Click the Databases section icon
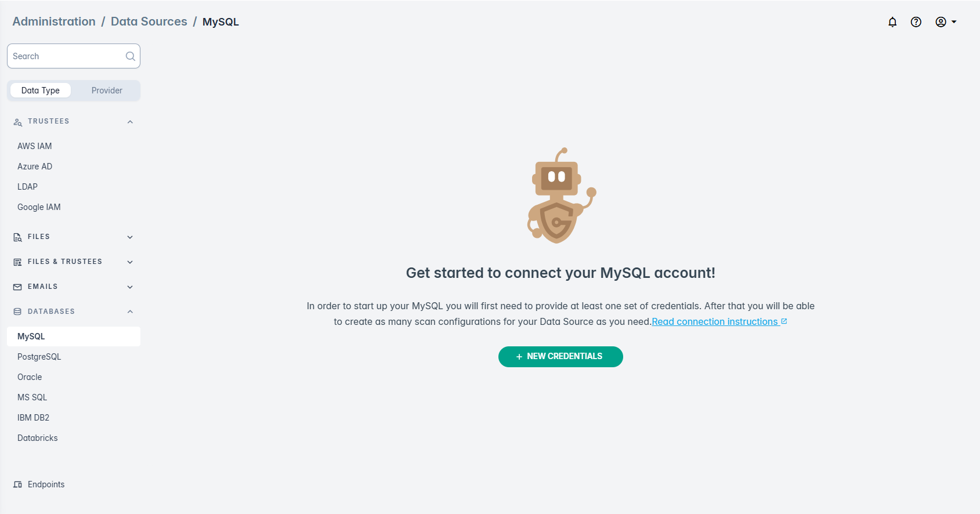 click(x=17, y=312)
